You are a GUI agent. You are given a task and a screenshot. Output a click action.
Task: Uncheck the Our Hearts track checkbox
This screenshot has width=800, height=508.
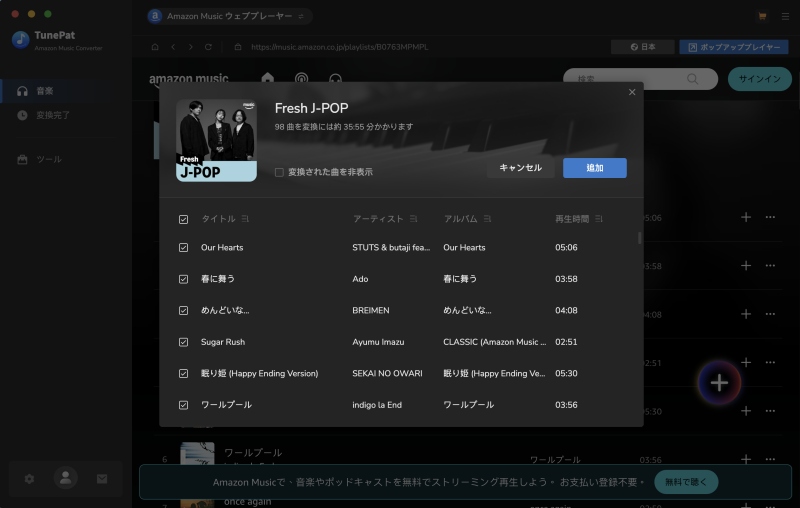point(183,247)
